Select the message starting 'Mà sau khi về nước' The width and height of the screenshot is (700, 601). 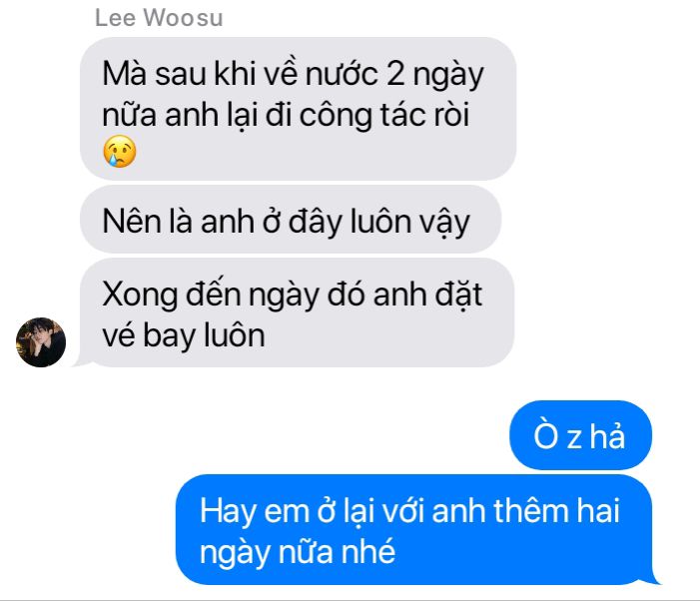click(298, 109)
